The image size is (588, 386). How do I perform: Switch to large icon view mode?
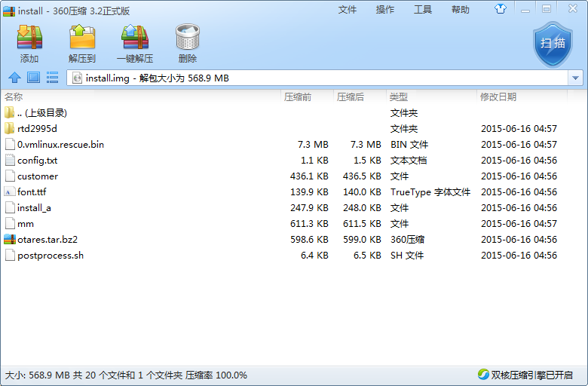tap(33, 78)
